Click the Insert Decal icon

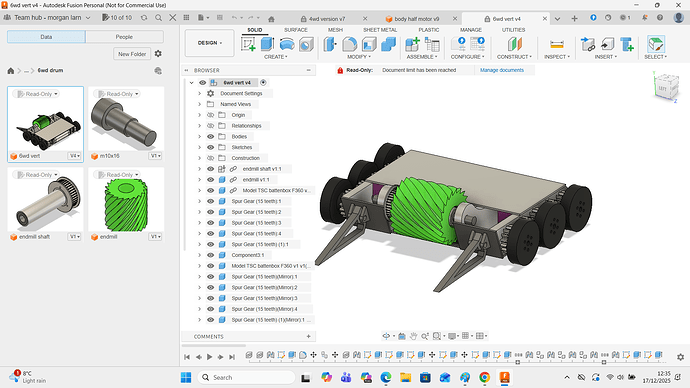click(x=607, y=44)
